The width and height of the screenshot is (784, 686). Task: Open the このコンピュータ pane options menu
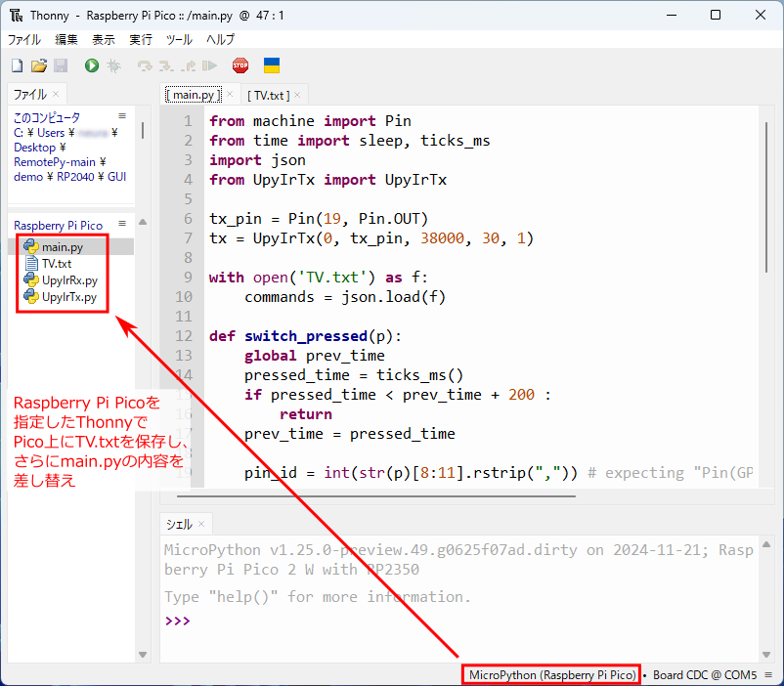122,116
